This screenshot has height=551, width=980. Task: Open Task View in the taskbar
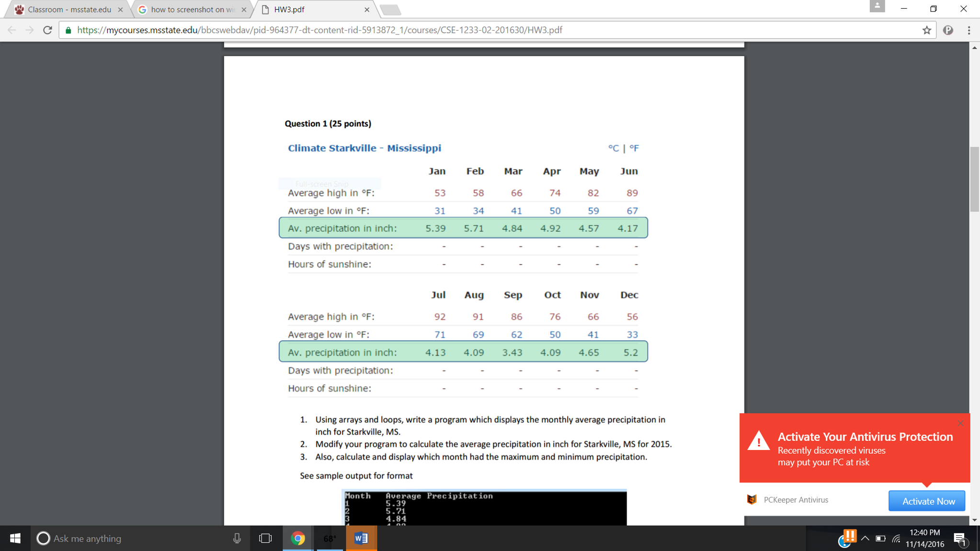coord(265,538)
